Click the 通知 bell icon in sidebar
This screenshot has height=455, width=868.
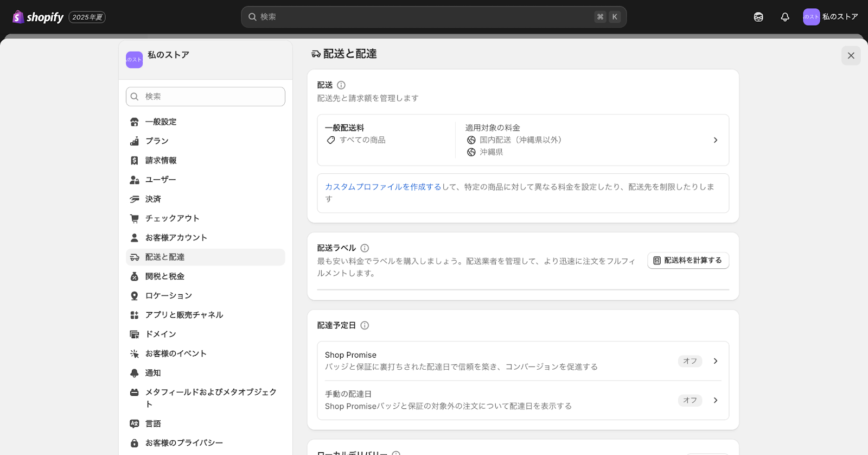tap(135, 373)
